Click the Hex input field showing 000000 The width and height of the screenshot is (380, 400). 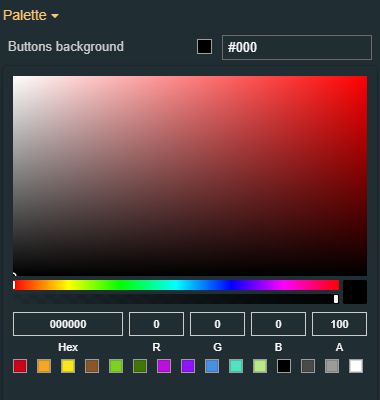68,324
